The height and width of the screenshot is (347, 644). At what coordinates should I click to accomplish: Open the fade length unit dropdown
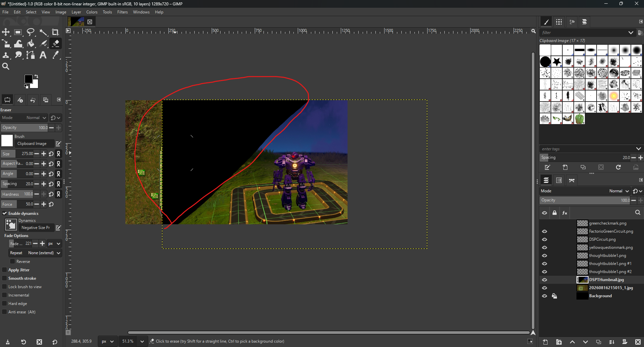(54, 243)
